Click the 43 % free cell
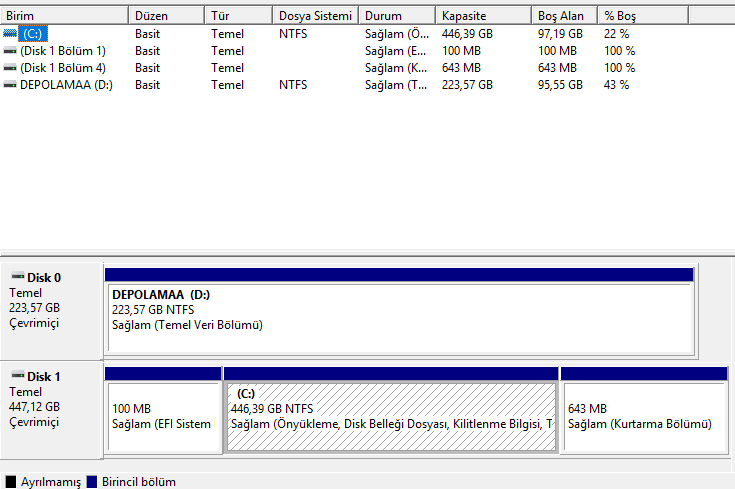This screenshot has height=489, width=735. tap(616, 85)
